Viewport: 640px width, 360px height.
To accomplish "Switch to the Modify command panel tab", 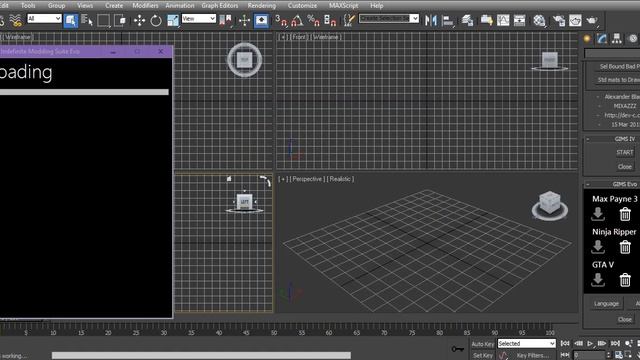I will 602,38.
